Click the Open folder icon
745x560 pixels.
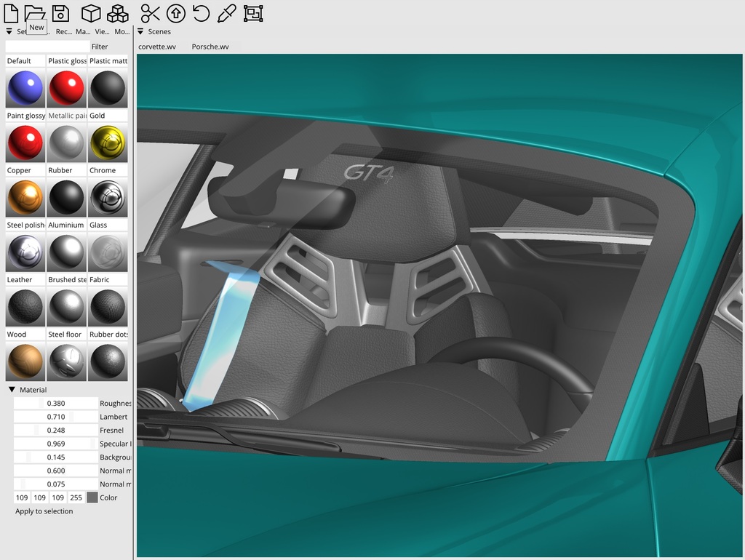[34, 12]
